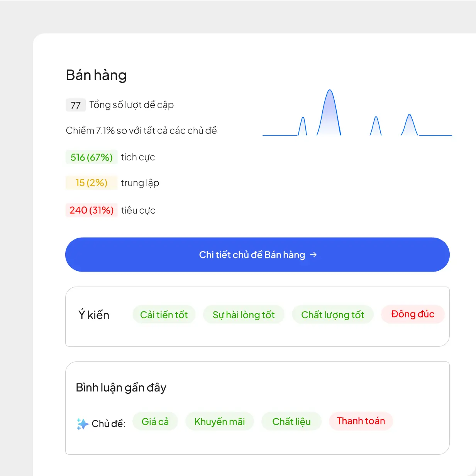Click the Chất lượng tốt tag
This screenshot has height=476, width=476.
point(332,315)
